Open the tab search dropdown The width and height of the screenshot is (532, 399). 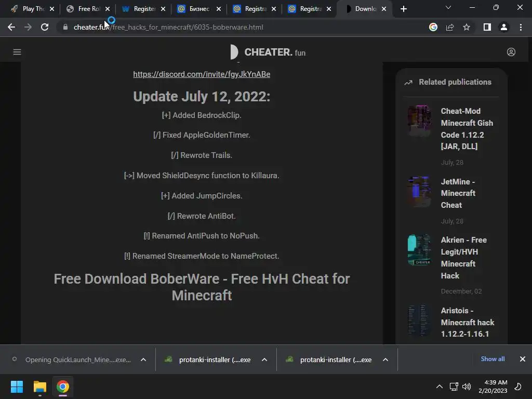tap(448, 7)
